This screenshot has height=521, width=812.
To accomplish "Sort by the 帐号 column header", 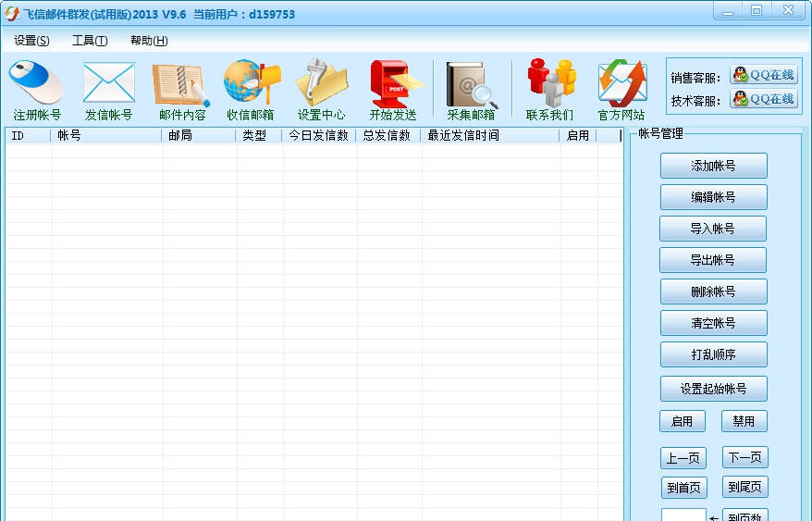I will point(106,136).
